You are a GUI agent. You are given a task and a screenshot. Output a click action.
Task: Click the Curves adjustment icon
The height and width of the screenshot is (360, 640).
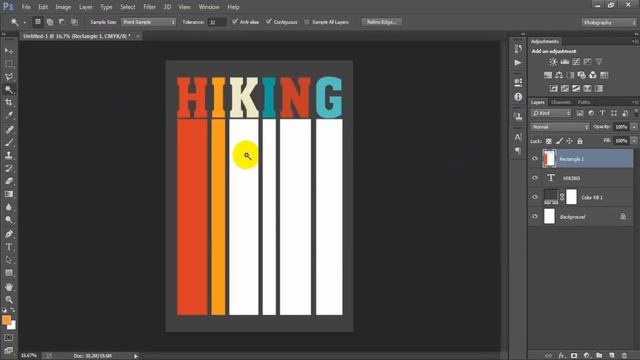(576, 62)
